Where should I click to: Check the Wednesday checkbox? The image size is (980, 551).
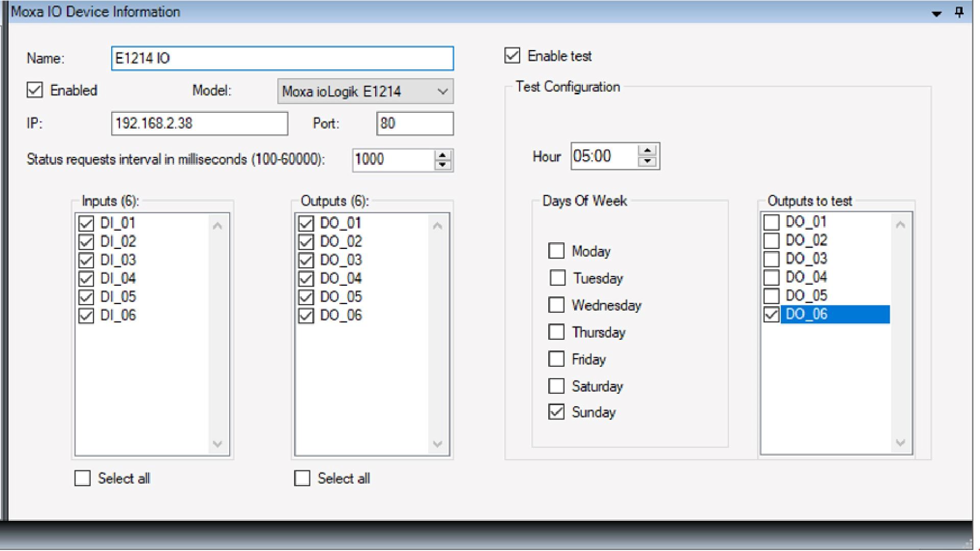[556, 305]
